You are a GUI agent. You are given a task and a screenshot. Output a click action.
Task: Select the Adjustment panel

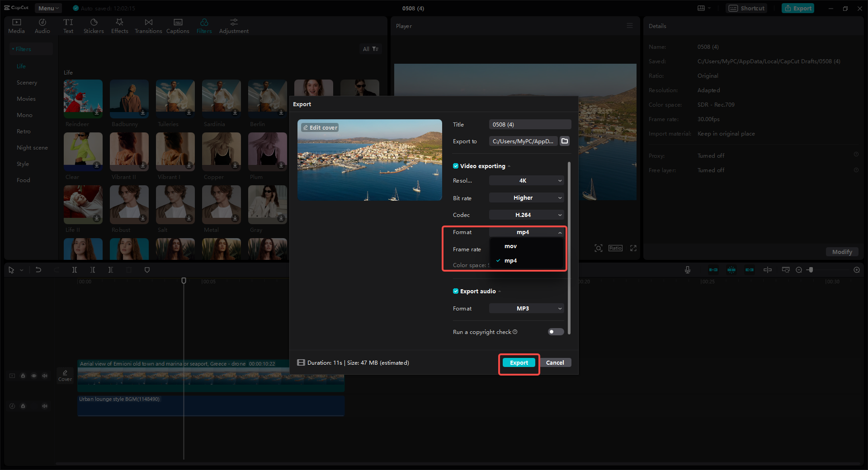coord(233,25)
